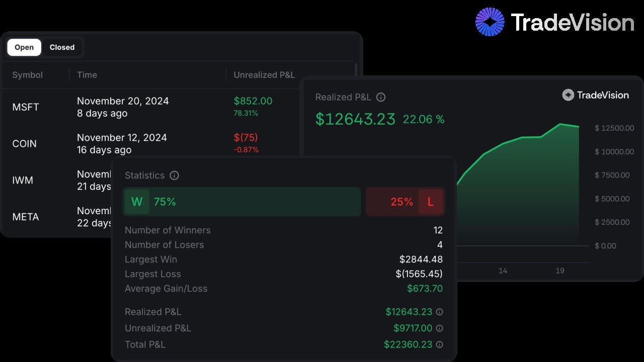Click the Number of Losers value 4
Image resolution: width=644 pixels, height=362 pixels.
[x=440, y=245]
